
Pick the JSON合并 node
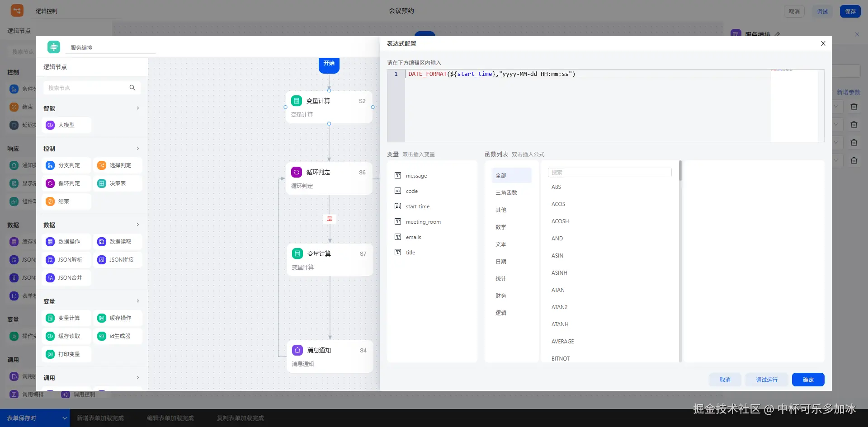(x=66, y=278)
